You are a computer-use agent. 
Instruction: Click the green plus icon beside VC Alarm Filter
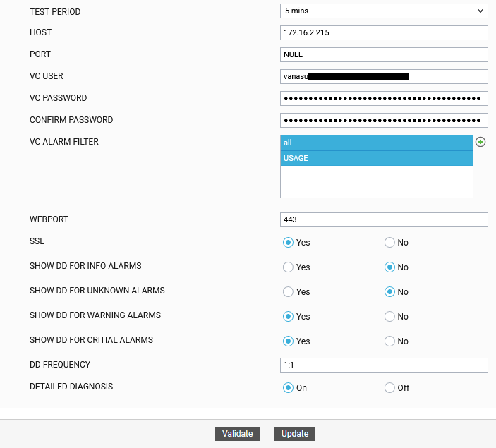(481, 142)
